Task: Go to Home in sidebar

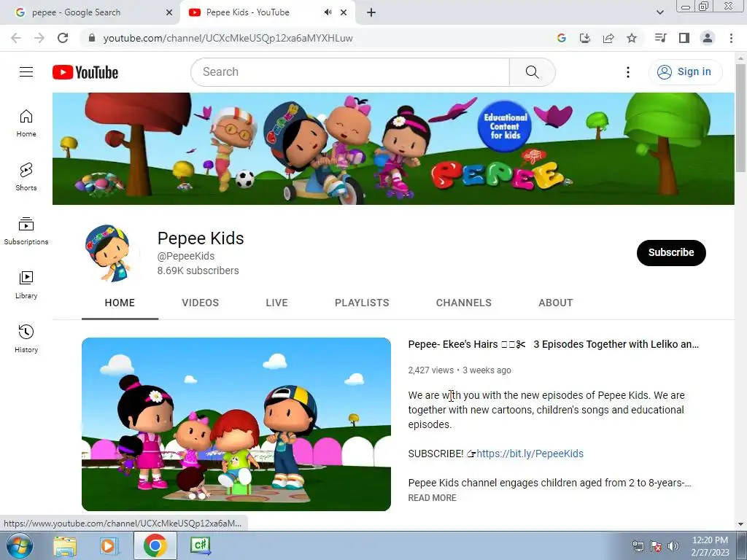Action: click(26, 122)
